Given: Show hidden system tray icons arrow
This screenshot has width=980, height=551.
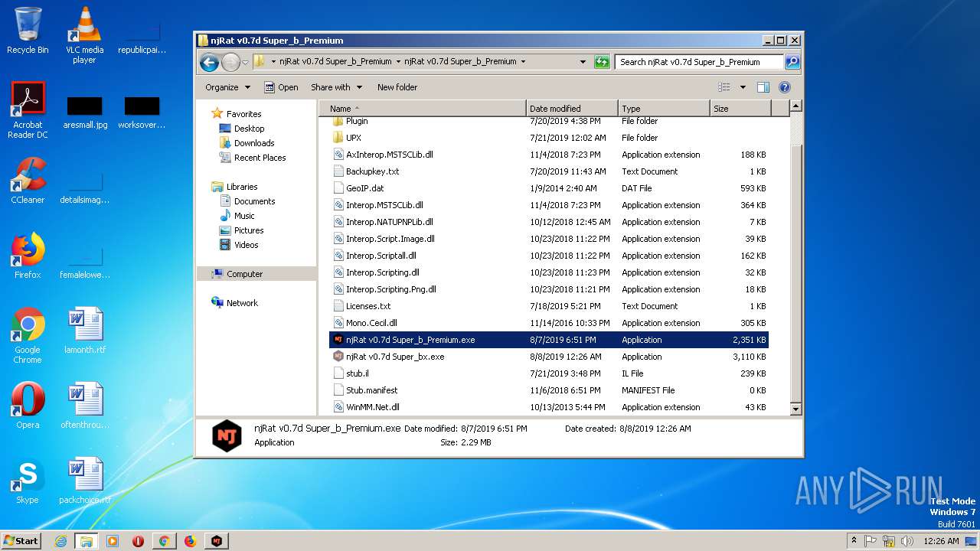Looking at the screenshot, I should [x=854, y=540].
